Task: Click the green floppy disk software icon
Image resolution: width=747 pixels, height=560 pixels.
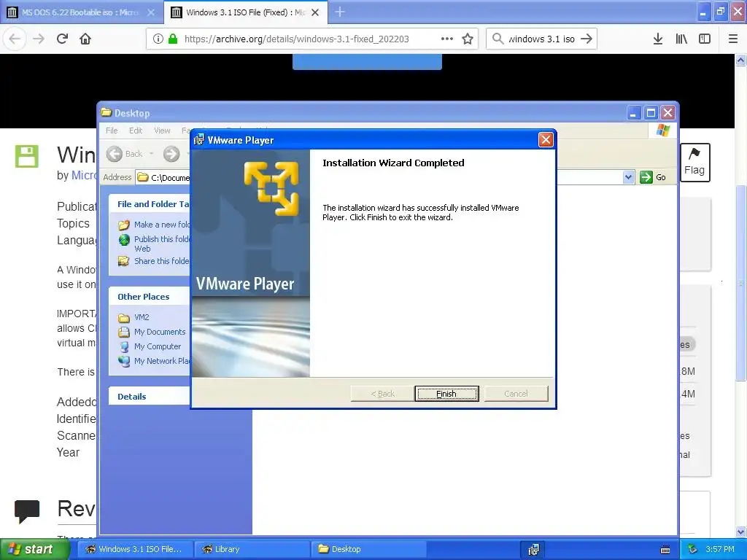Action: coord(27,156)
